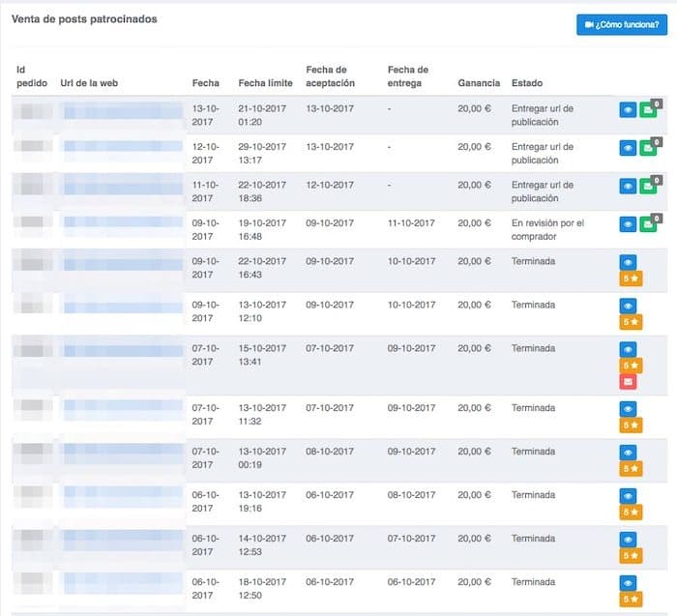677x616 pixels.
Task: View details of 'En revisión por el comprador' order
Action: (x=627, y=224)
